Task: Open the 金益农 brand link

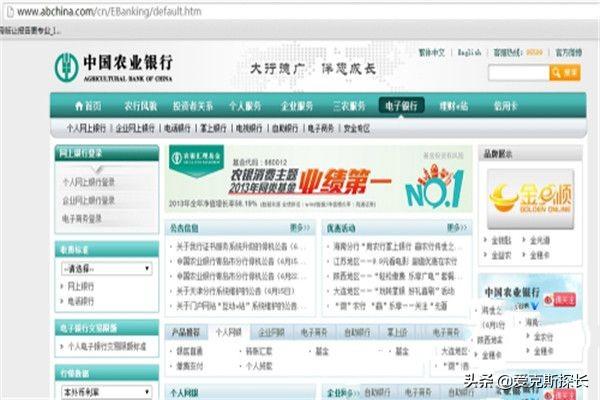Action: point(501,255)
